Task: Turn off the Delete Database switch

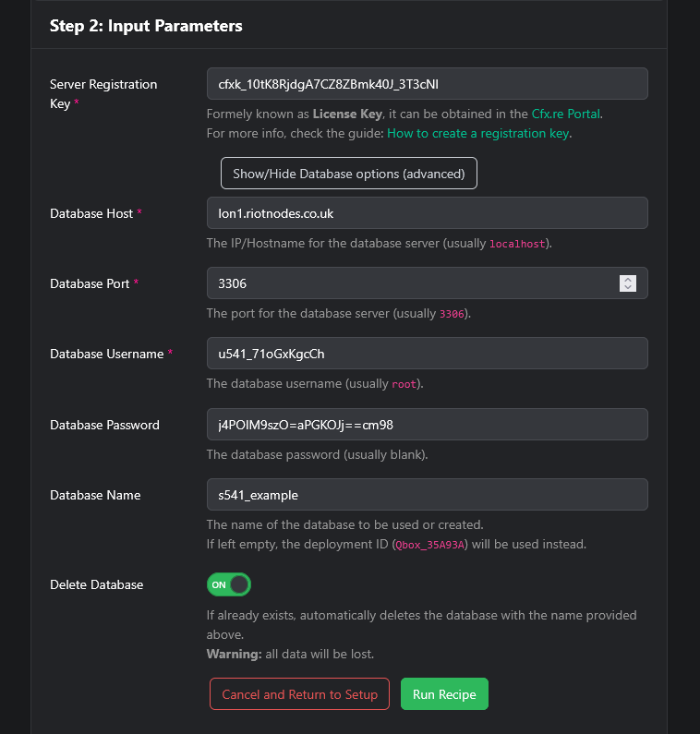Action: point(229,584)
